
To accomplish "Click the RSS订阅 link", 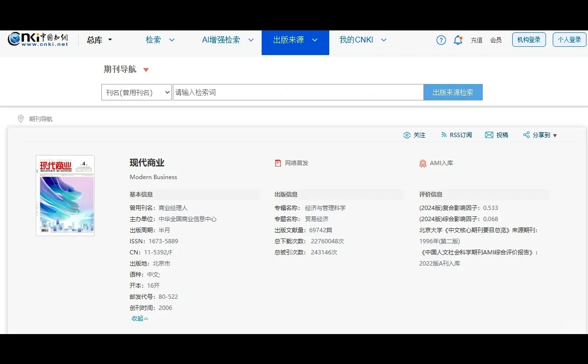I will pos(461,135).
